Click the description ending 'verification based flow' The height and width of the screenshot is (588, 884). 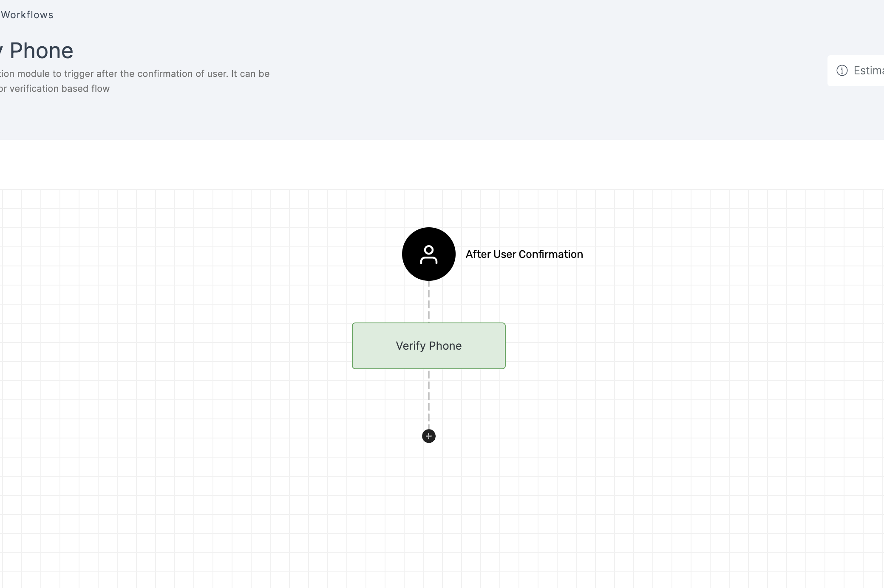pyautogui.click(x=135, y=81)
